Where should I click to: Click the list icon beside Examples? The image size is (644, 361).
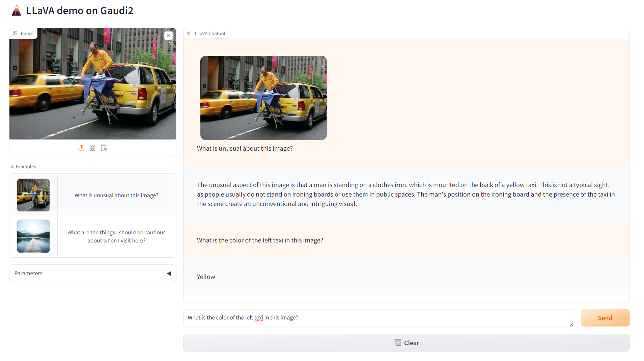pos(12,166)
